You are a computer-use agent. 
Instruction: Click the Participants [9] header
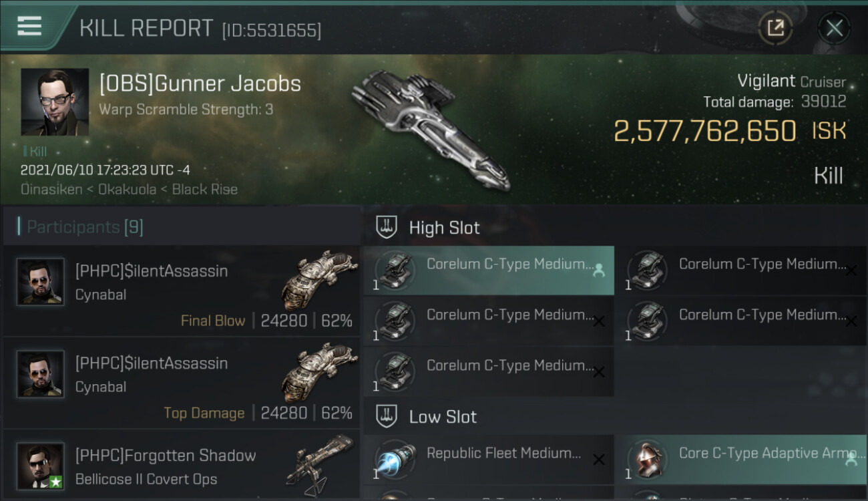(85, 227)
